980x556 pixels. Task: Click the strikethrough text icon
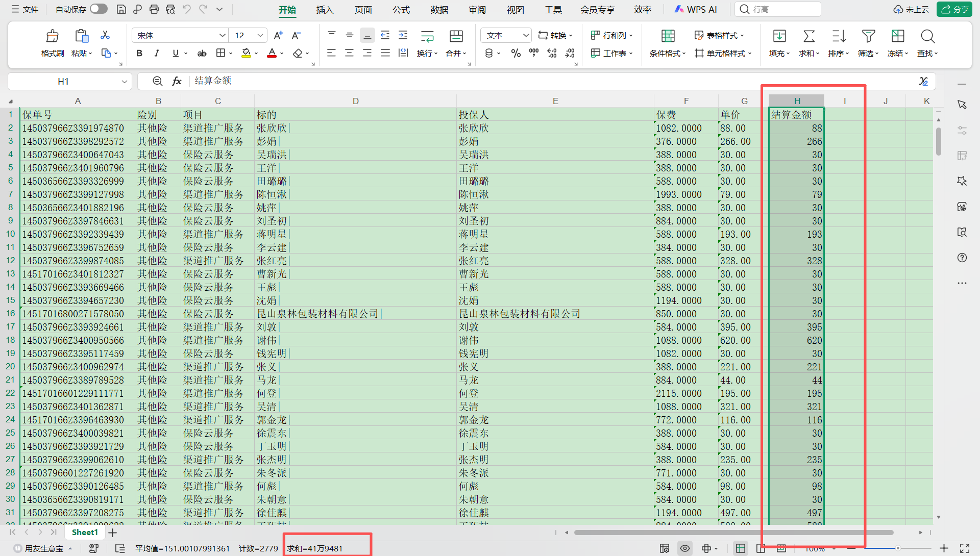202,53
